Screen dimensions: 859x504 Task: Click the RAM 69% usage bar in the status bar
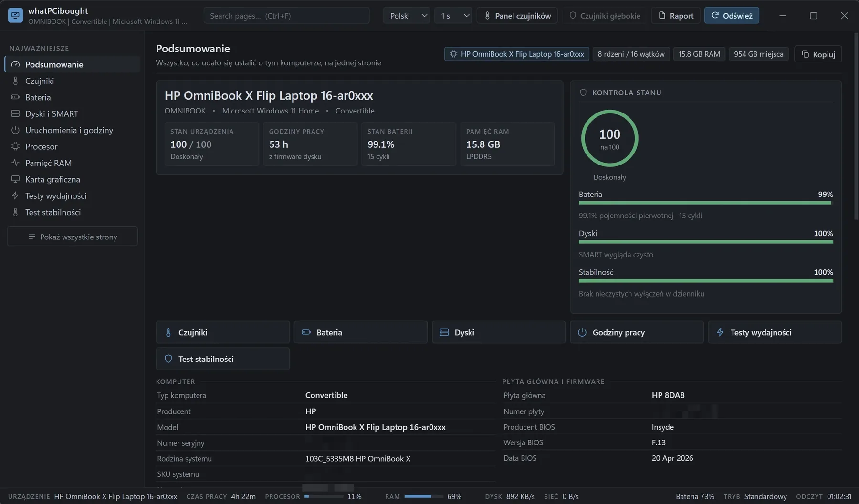click(424, 496)
